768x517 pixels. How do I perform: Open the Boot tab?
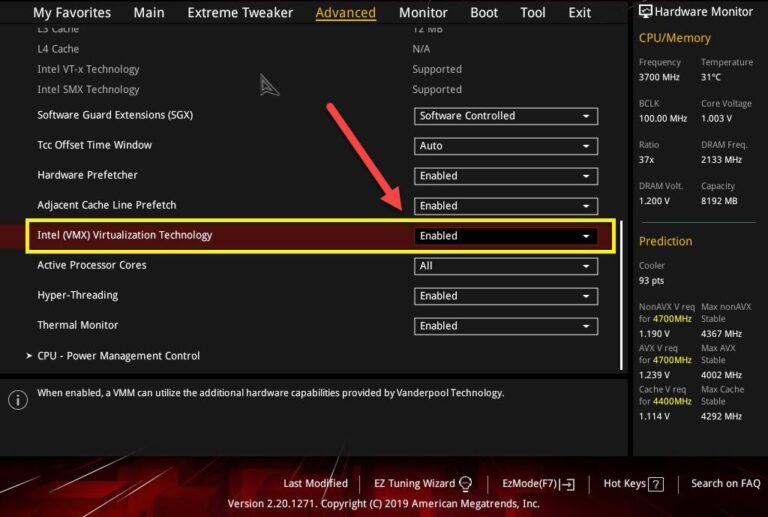(484, 13)
